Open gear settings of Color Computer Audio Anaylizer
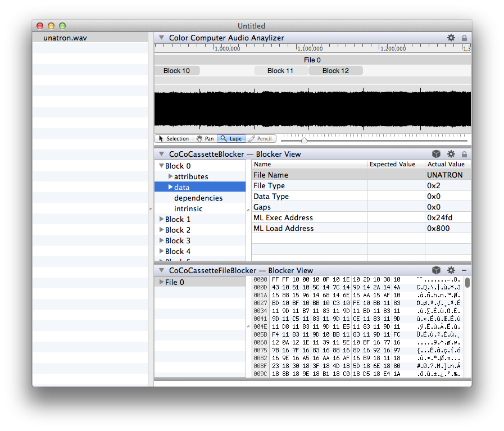The height and width of the screenshot is (431, 504). (451, 38)
